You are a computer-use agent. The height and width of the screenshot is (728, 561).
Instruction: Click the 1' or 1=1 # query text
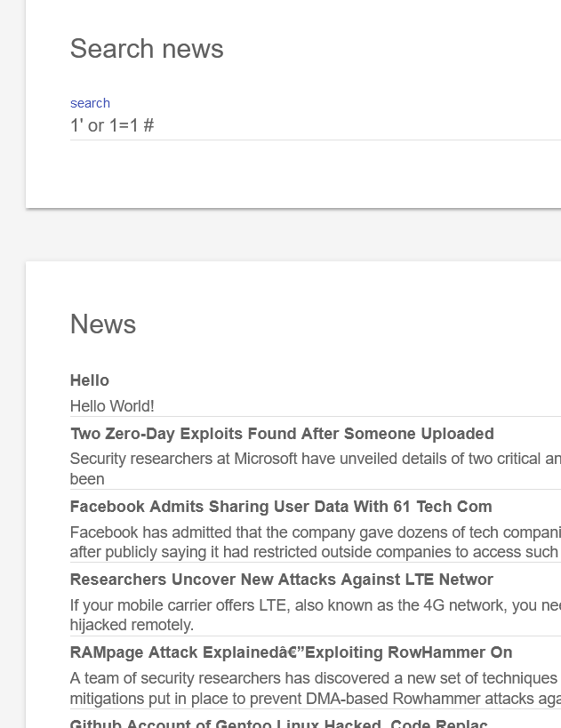pyautogui.click(x=112, y=125)
